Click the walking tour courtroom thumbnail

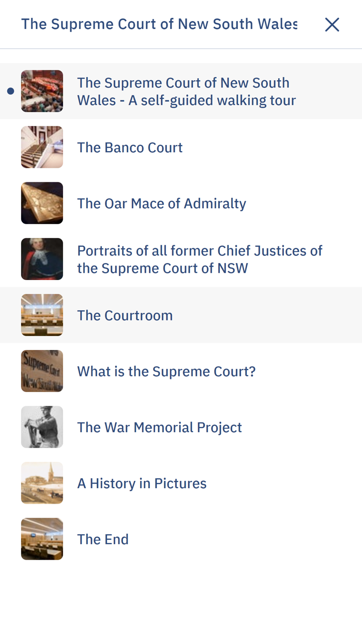(x=42, y=91)
